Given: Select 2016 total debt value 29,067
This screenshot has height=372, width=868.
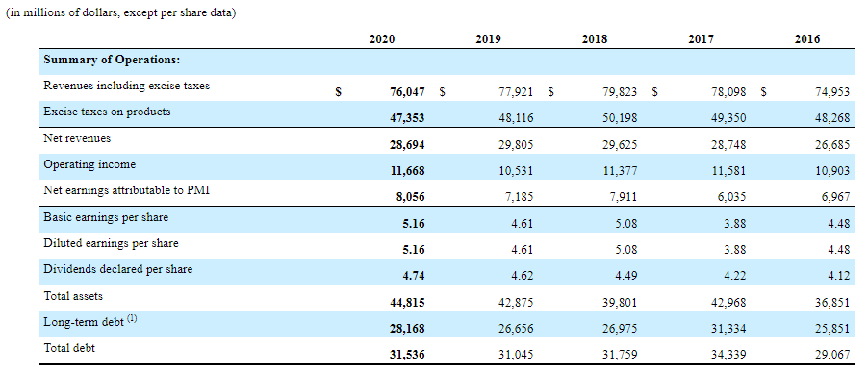Looking at the screenshot, I should click(831, 355).
